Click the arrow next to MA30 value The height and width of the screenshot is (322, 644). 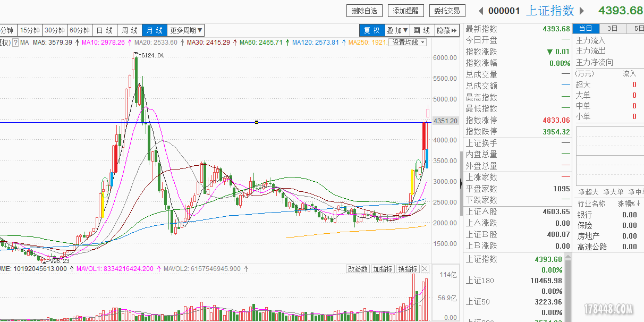tap(235, 43)
